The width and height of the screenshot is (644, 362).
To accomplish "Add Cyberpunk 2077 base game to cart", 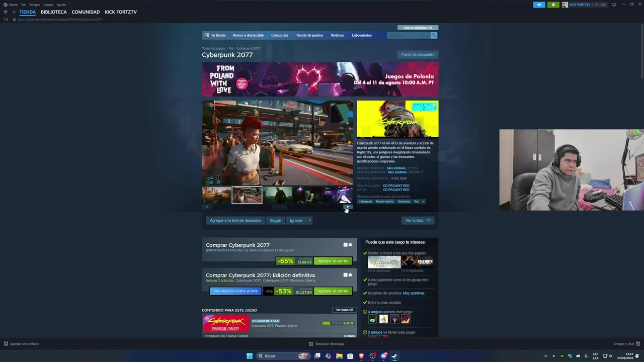I will (333, 261).
